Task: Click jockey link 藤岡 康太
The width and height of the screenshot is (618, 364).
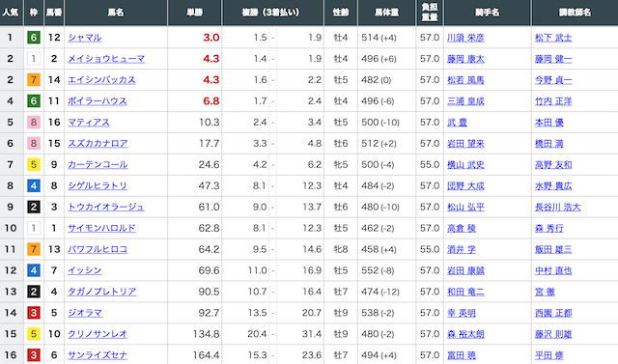Action: click(465, 59)
